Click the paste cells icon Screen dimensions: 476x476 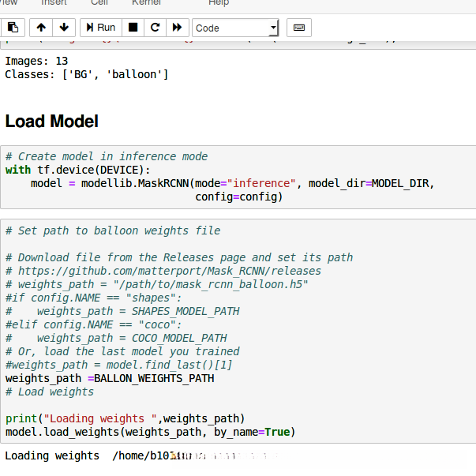click(x=14, y=28)
